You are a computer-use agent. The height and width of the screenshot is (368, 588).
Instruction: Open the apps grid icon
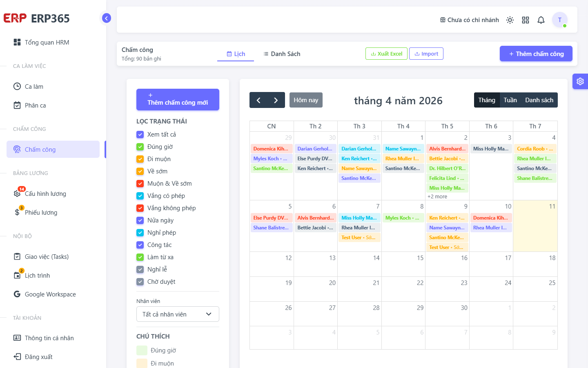pyautogui.click(x=526, y=20)
